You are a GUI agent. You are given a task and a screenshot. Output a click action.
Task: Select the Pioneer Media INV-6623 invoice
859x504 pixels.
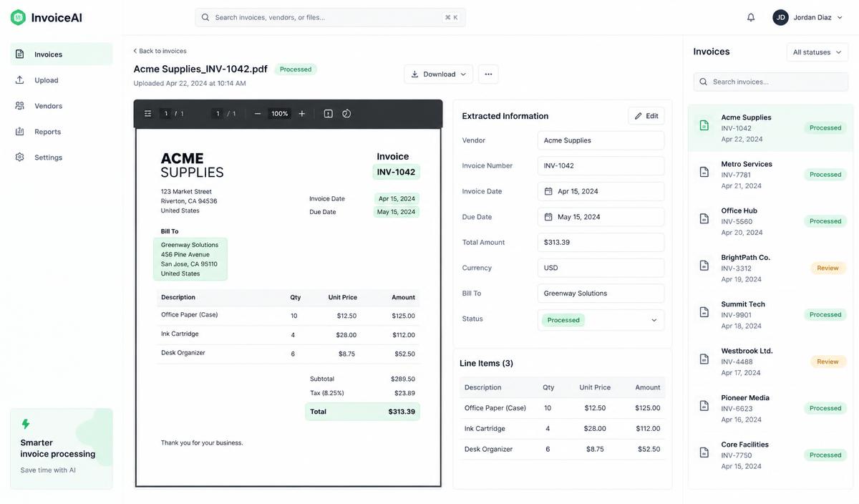click(x=771, y=409)
